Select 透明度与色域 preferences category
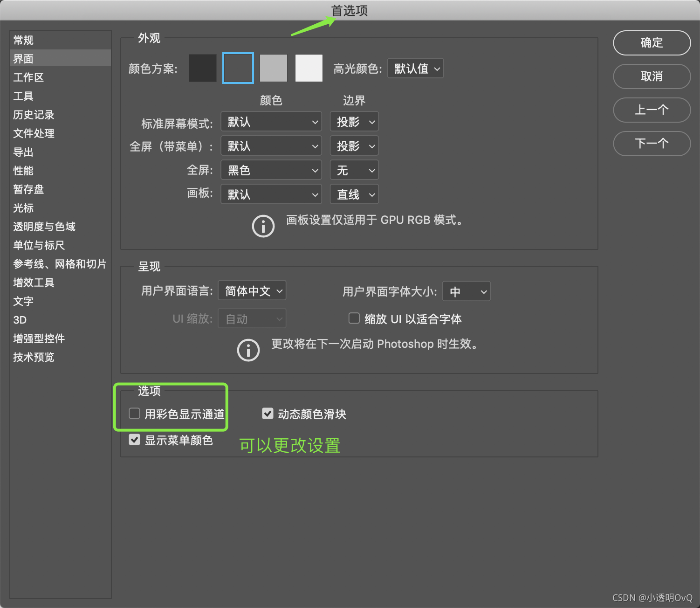The height and width of the screenshot is (608, 700). 61,227
